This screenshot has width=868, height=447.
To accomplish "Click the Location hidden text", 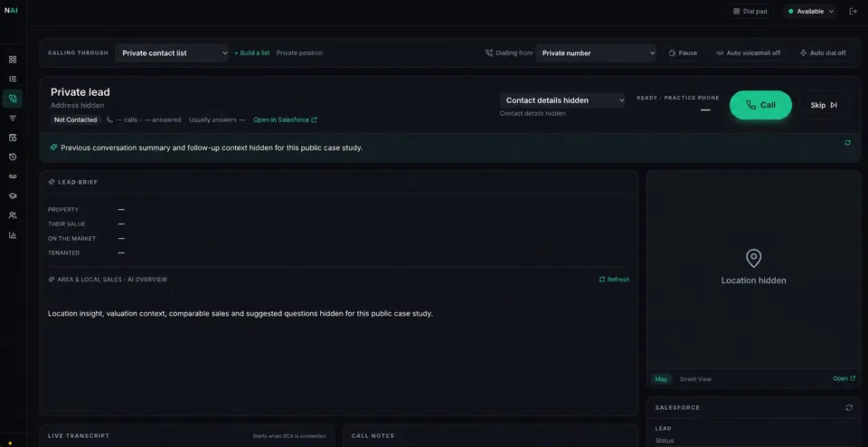I will pyautogui.click(x=753, y=281).
